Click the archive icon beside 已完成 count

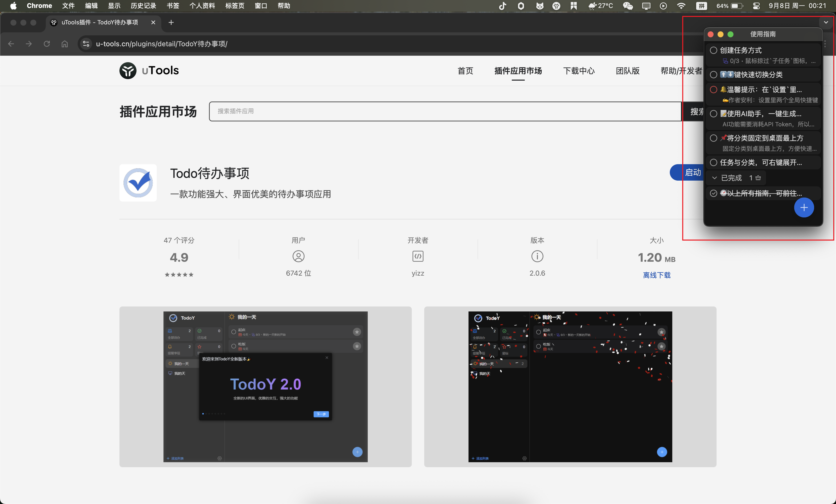(758, 178)
